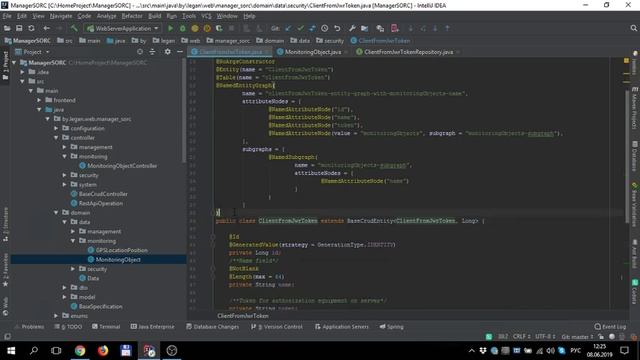Viewport: 640px width, 360px height.
Task: Open the Windows notification center
Action: click(624, 350)
